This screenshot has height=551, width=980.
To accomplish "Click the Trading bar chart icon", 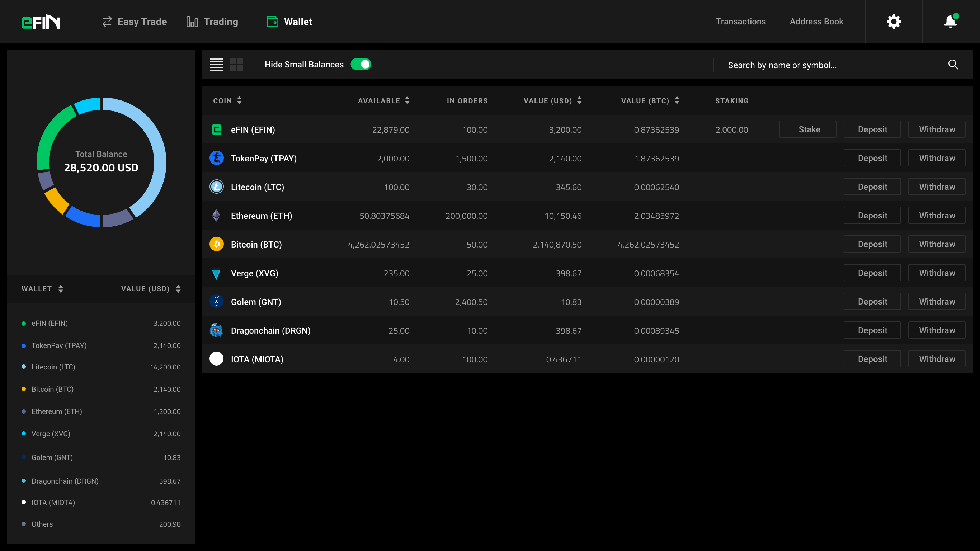I will 192,22.
